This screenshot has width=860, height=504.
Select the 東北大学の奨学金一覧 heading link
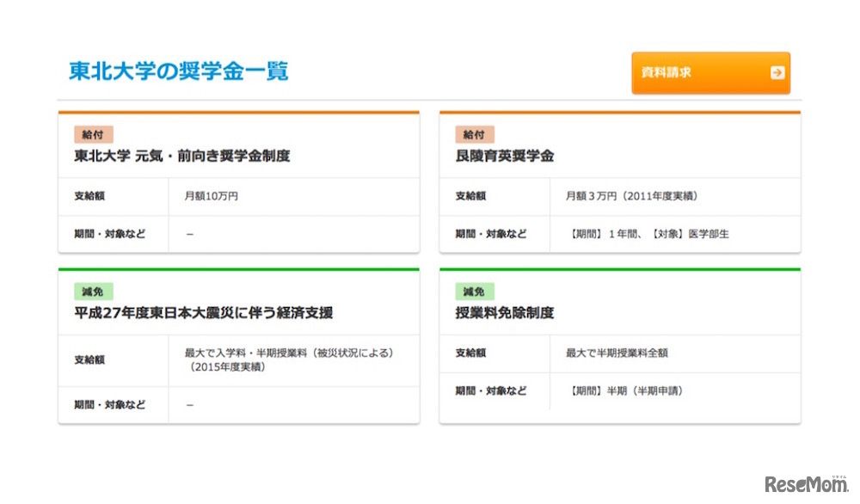[x=180, y=71]
